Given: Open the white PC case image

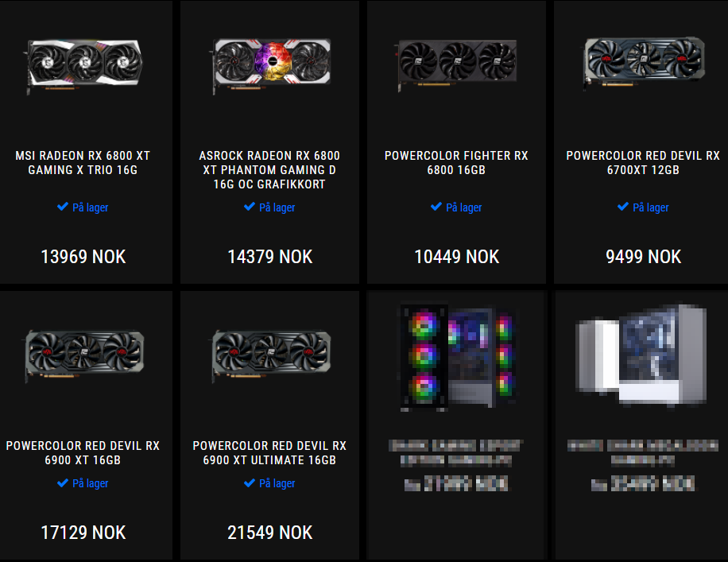Looking at the screenshot, I should [x=641, y=355].
